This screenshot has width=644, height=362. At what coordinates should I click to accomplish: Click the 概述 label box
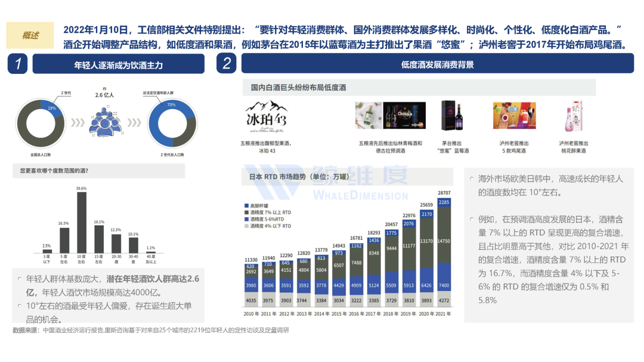30,35
